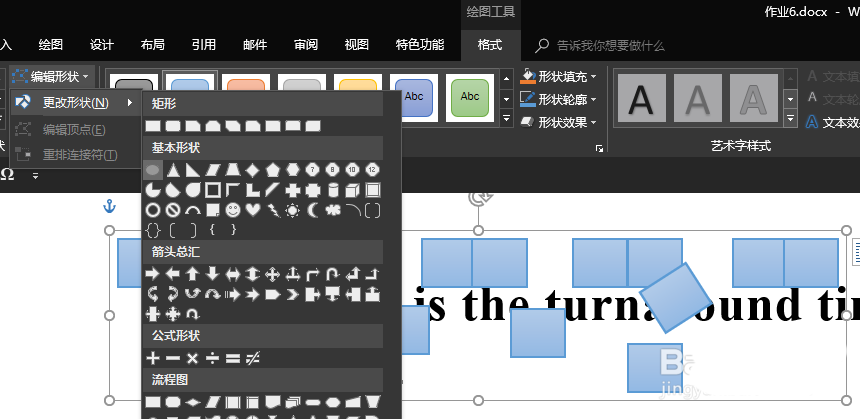
Task: Choose the cube shape
Action: pos(352,190)
